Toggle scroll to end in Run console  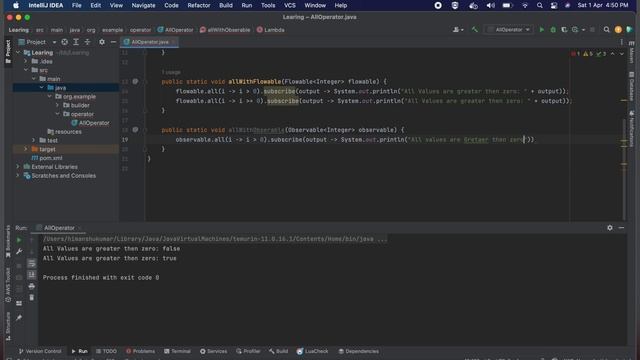[x=31, y=275]
